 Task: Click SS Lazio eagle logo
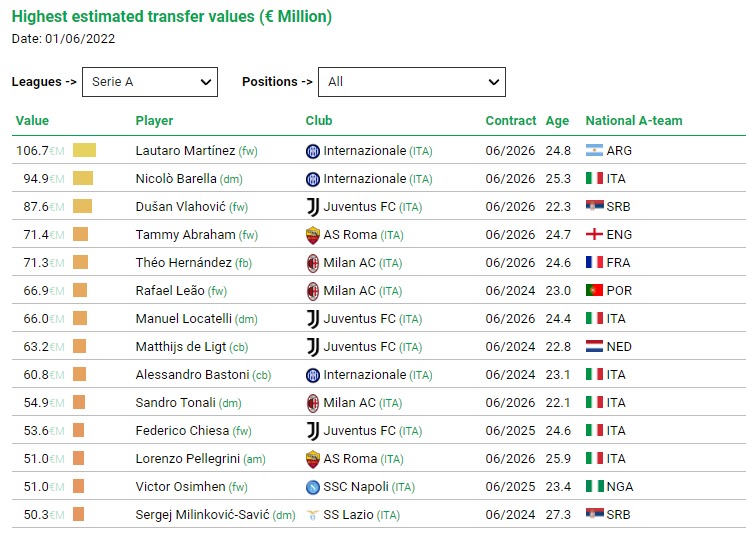click(313, 515)
